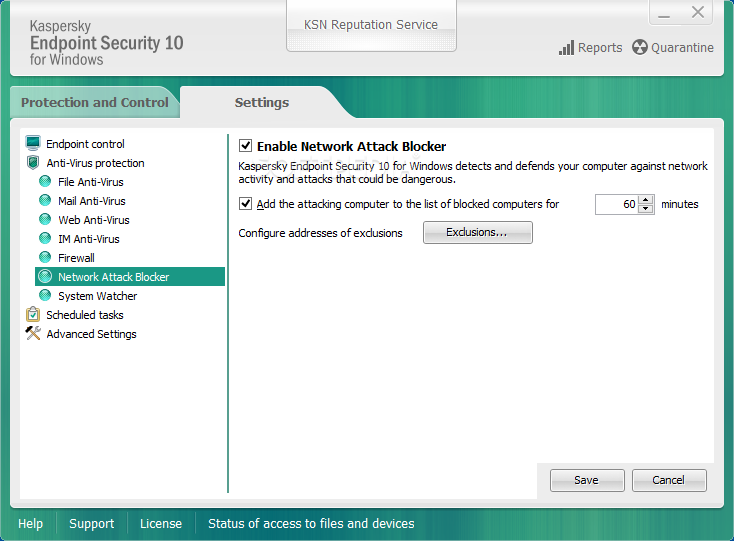Select Advanced Settings in the tree
This screenshot has height=541, width=734.
point(91,334)
